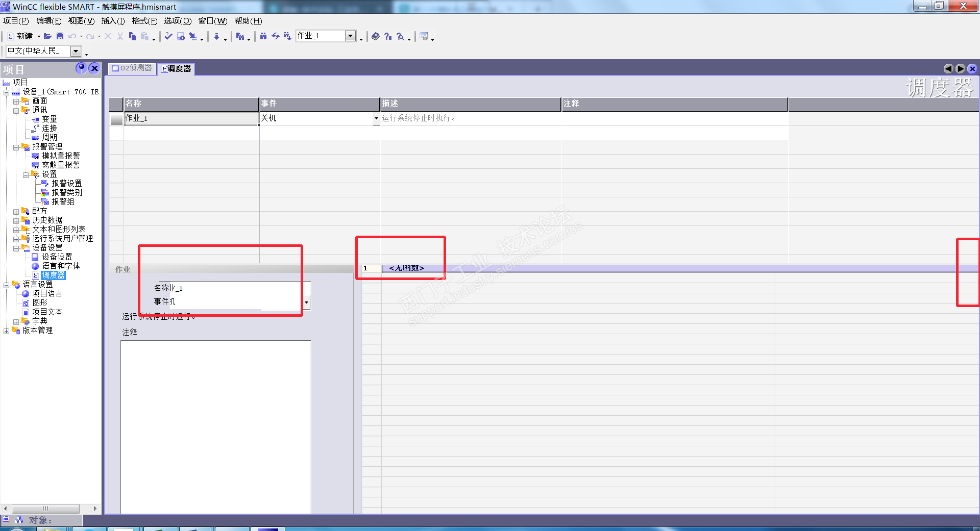Viewport: 980px width, 531px height.
Task: Expand the 历史数据 folder
Action: click(16, 221)
